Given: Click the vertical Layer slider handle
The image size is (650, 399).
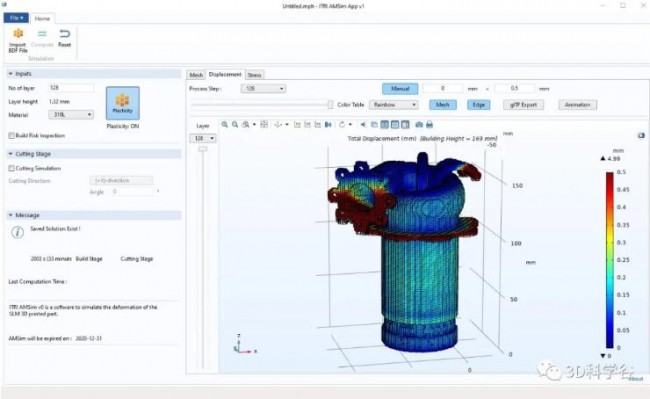Looking at the screenshot, I should (x=203, y=149).
